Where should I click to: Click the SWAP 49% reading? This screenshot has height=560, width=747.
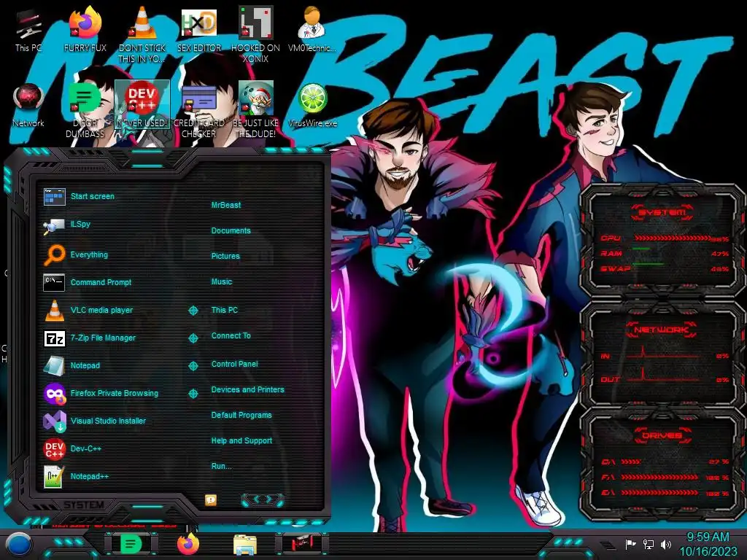click(x=720, y=269)
